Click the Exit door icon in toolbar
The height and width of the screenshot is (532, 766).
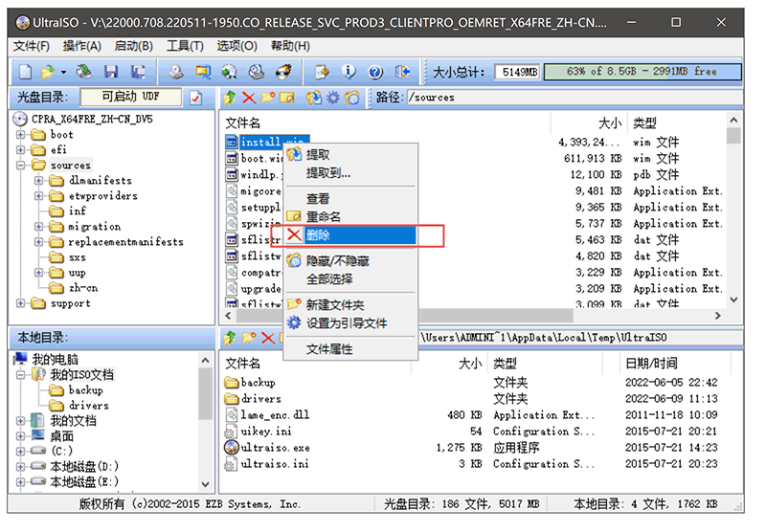pyautogui.click(x=402, y=72)
